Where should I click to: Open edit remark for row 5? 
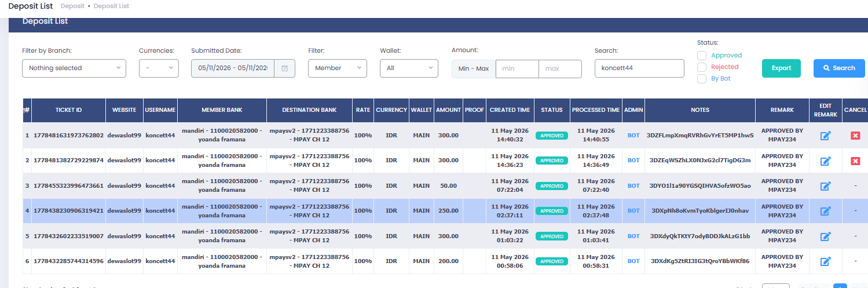826,236
